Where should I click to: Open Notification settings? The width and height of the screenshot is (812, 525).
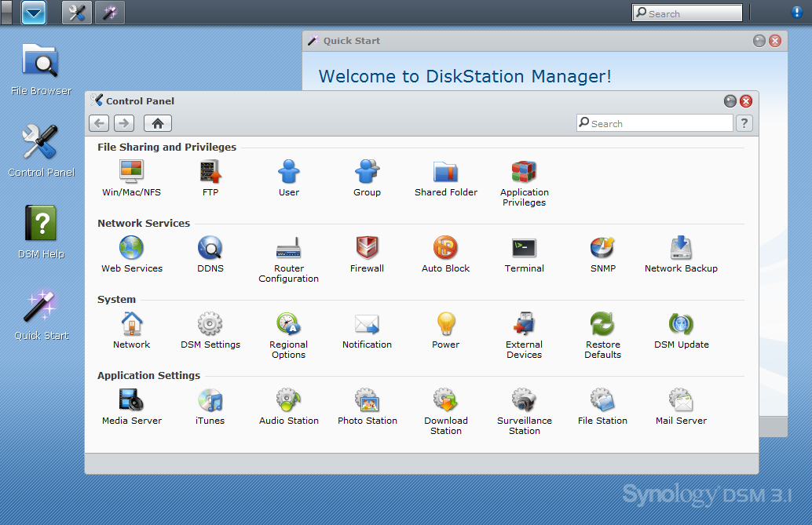368,330
